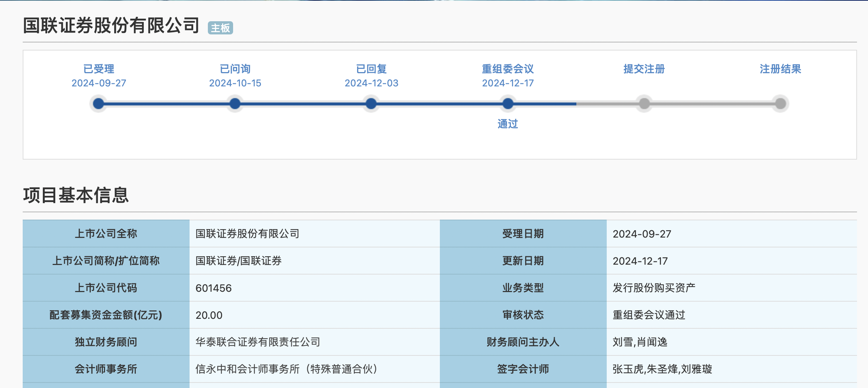Click the 通过 result text below timeline
The image size is (868, 388).
[x=508, y=124]
